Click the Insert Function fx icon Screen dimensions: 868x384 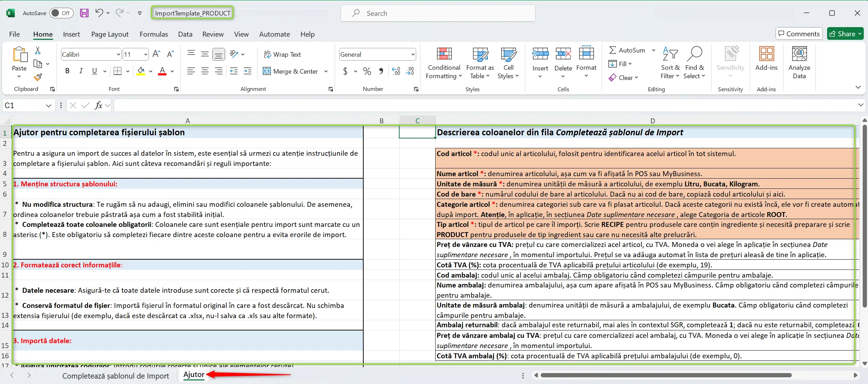(98, 105)
